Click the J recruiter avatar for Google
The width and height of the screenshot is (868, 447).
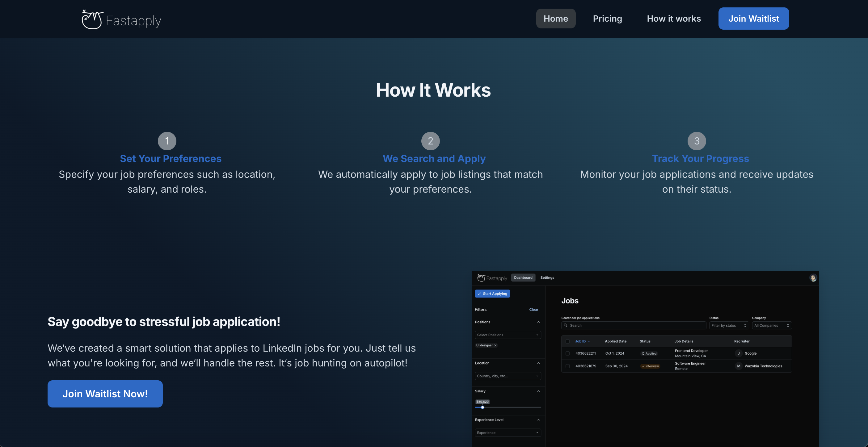coord(738,353)
